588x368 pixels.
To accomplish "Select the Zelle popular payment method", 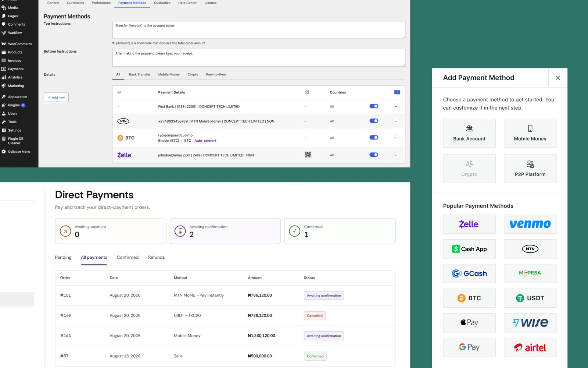I will [x=469, y=224].
